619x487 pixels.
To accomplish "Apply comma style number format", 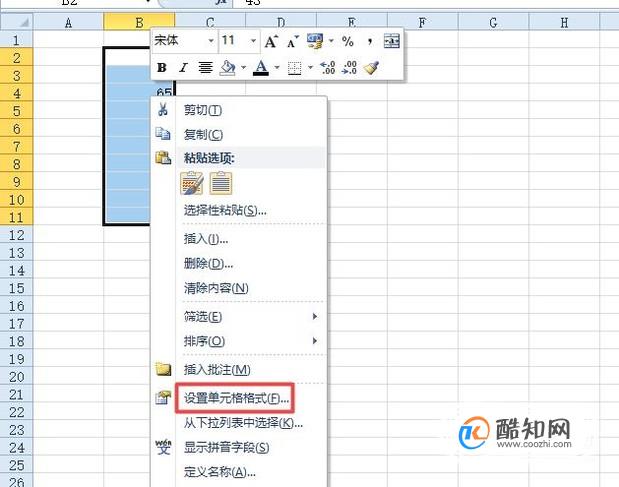I will tap(370, 41).
